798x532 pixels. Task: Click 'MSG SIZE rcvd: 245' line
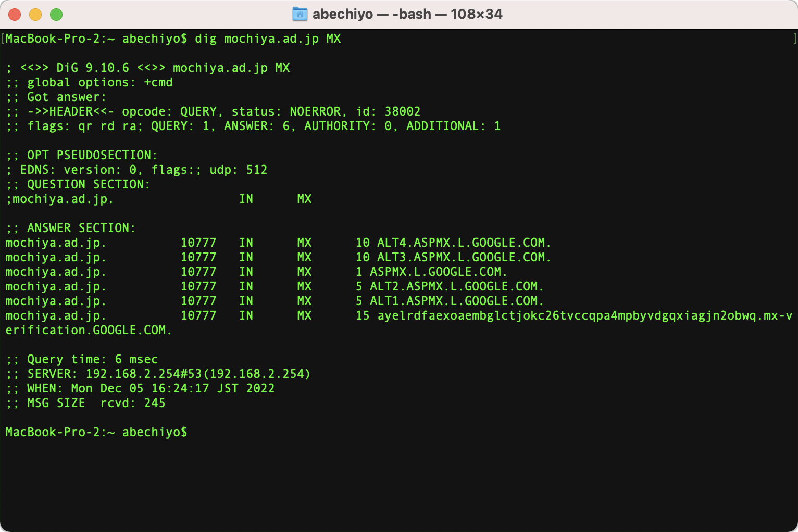point(85,403)
